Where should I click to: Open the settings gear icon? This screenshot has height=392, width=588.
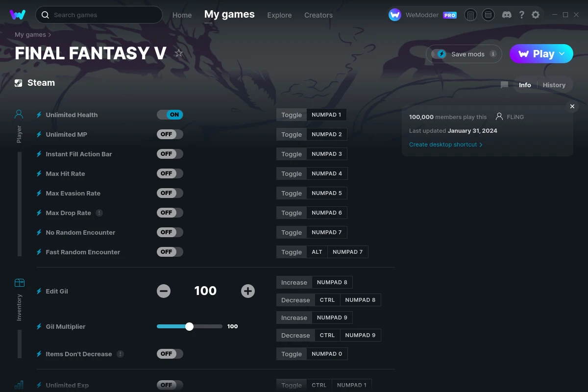point(536,15)
